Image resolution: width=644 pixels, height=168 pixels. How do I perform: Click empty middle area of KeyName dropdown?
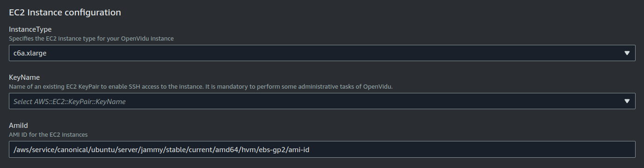coord(374,101)
